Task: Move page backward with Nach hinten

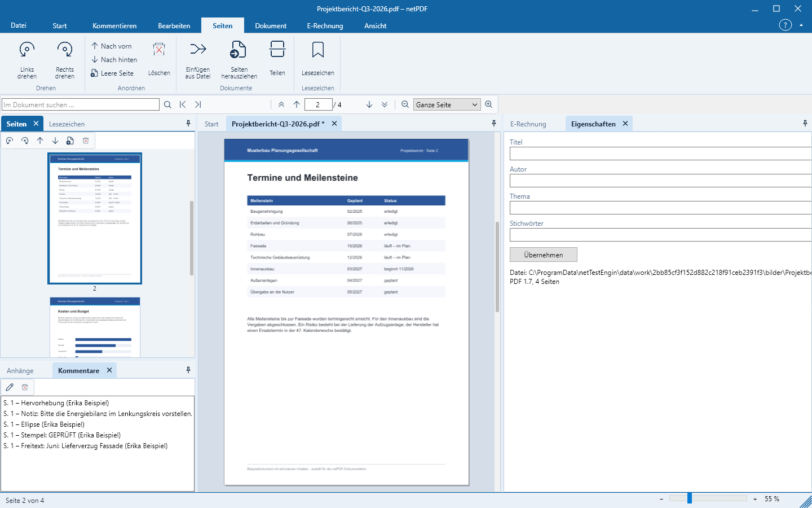Action: (x=114, y=60)
